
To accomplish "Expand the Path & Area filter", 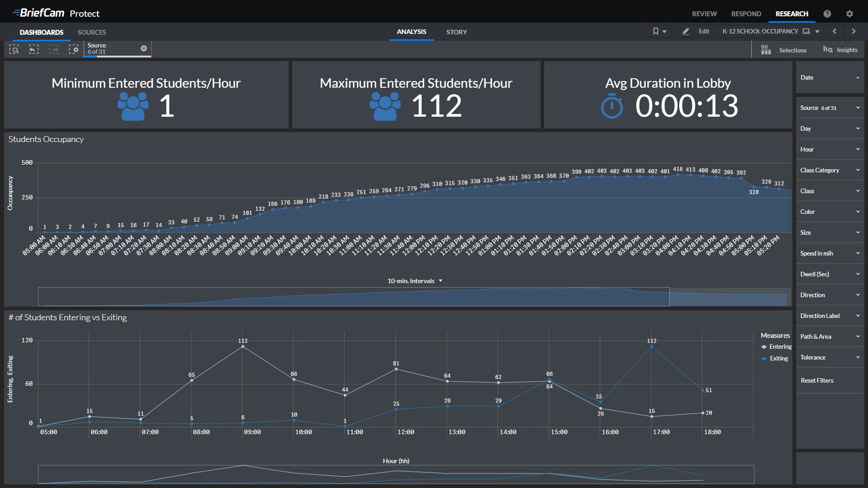I will pos(830,336).
